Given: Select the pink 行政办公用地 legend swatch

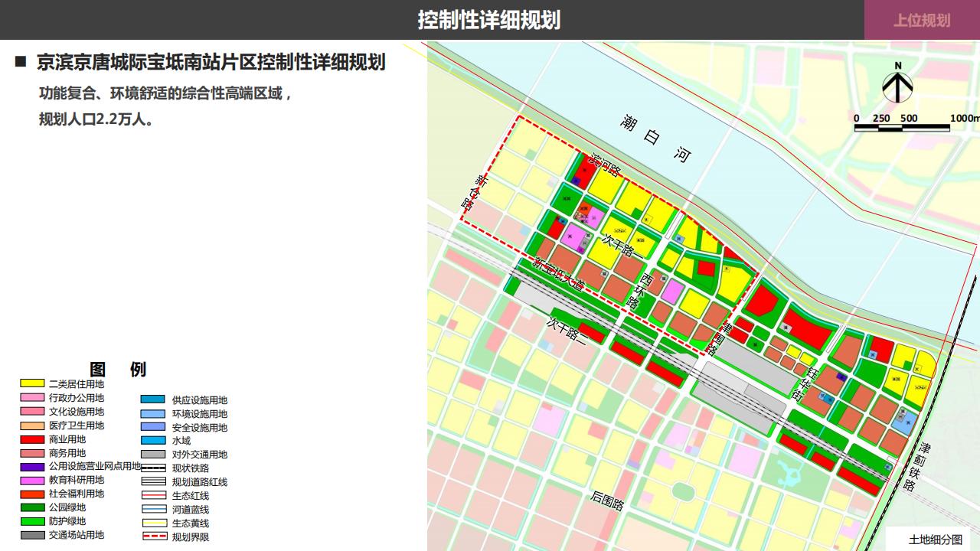Looking at the screenshot, I should pos(32,397).
